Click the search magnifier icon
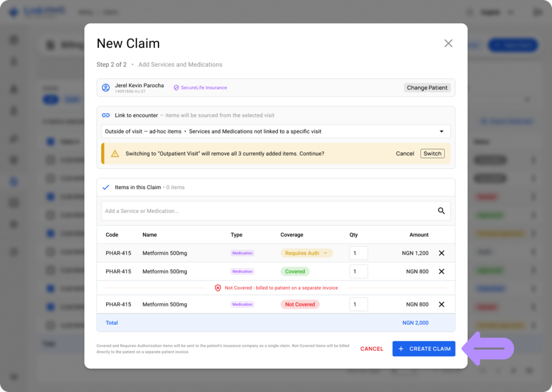 tap(441, 211)
